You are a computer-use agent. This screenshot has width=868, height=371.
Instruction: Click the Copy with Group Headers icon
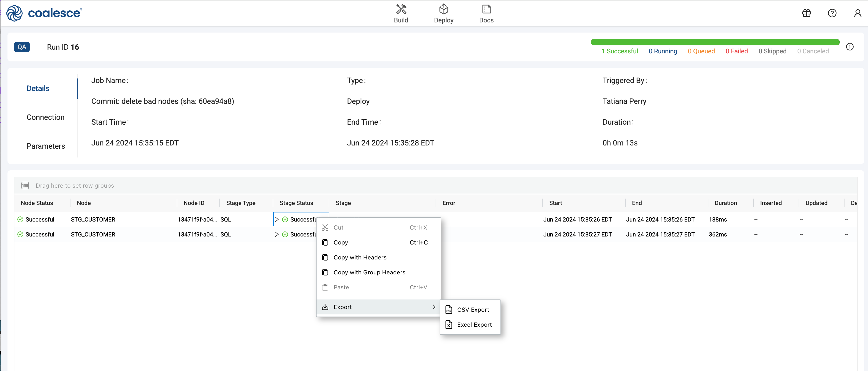click(x=325, y=272)
